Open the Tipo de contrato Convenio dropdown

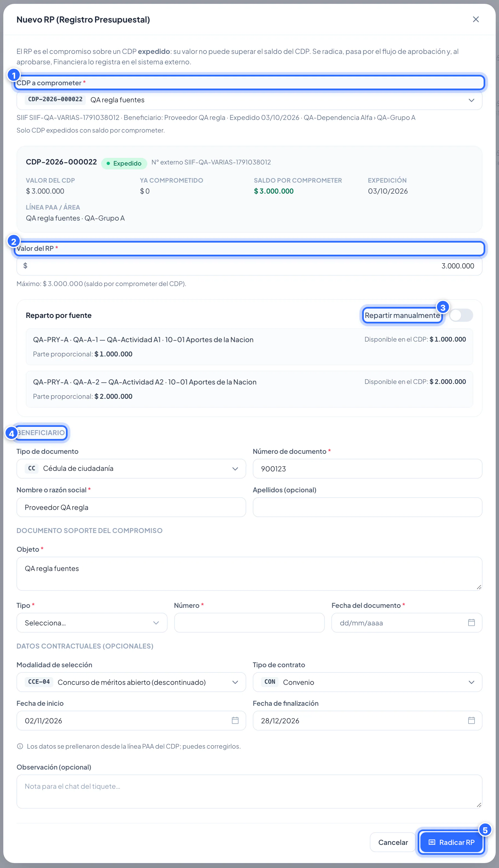367,682
